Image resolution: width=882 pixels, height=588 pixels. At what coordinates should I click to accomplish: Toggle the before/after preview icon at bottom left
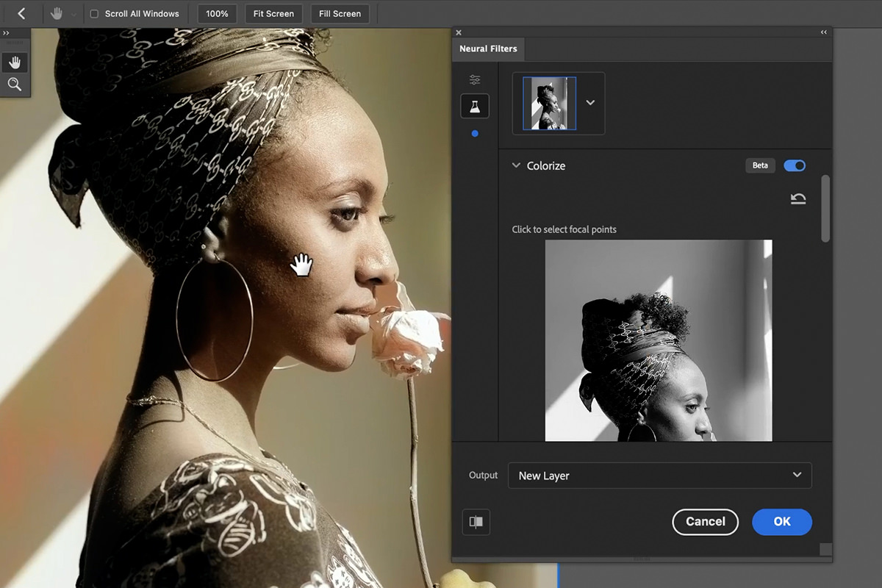[x=476, y=522]
